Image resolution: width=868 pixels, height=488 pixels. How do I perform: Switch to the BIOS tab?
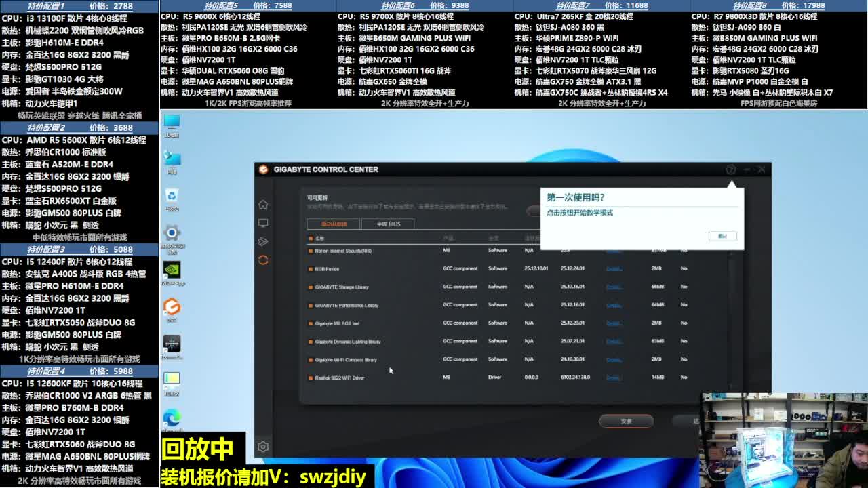389,224
